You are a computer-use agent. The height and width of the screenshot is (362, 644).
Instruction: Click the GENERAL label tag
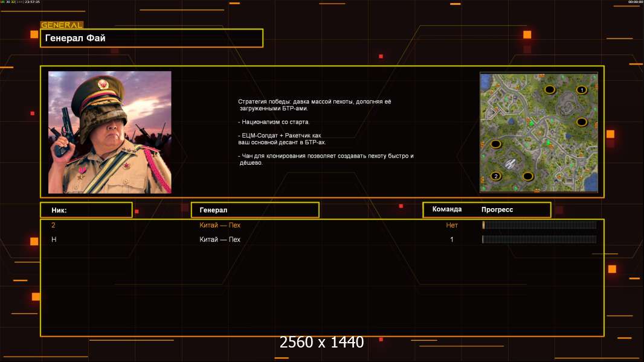point(62,25)
